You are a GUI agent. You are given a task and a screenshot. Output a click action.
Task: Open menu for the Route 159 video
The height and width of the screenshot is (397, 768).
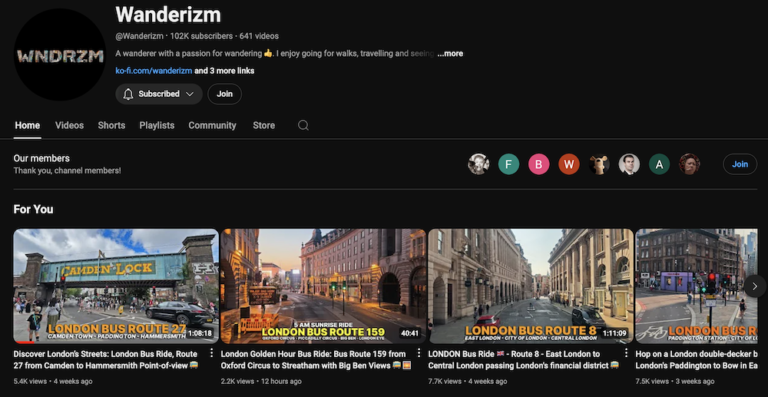pos(419,353)
